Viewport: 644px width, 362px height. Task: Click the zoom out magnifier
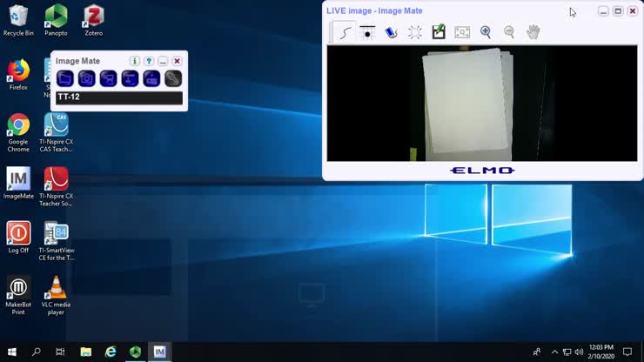[509, 32]
